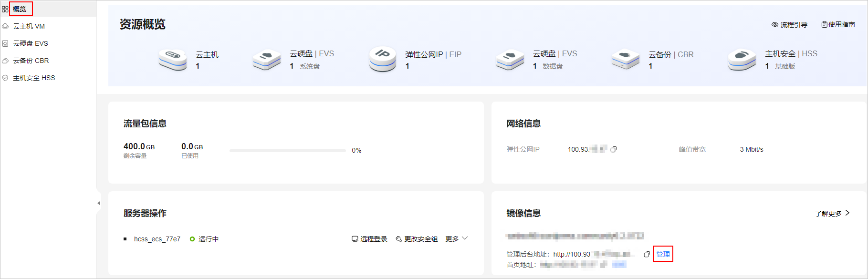The height and width of the screenshot is (279, 868).
Task: Click the cloud icon beside 云备份 CBR
Action: 5,61
